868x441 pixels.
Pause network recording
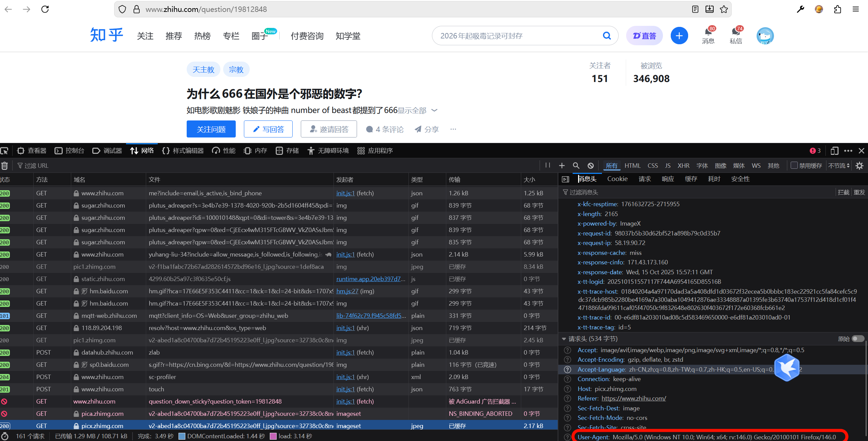point(547,165)
